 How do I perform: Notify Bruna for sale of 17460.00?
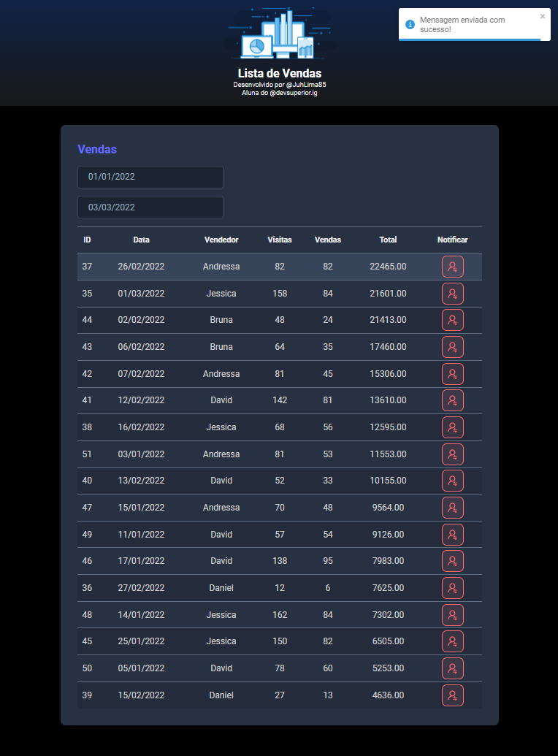pyautogui.click(x=452, y=347)
